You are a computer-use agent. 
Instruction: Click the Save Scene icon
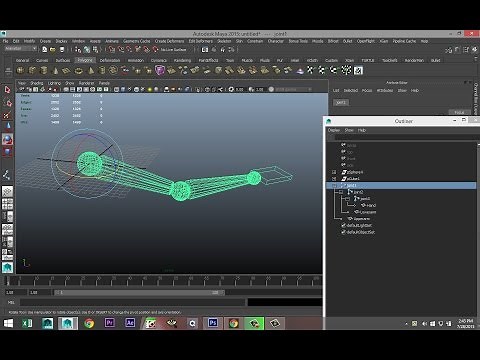(x=62, y=49)
